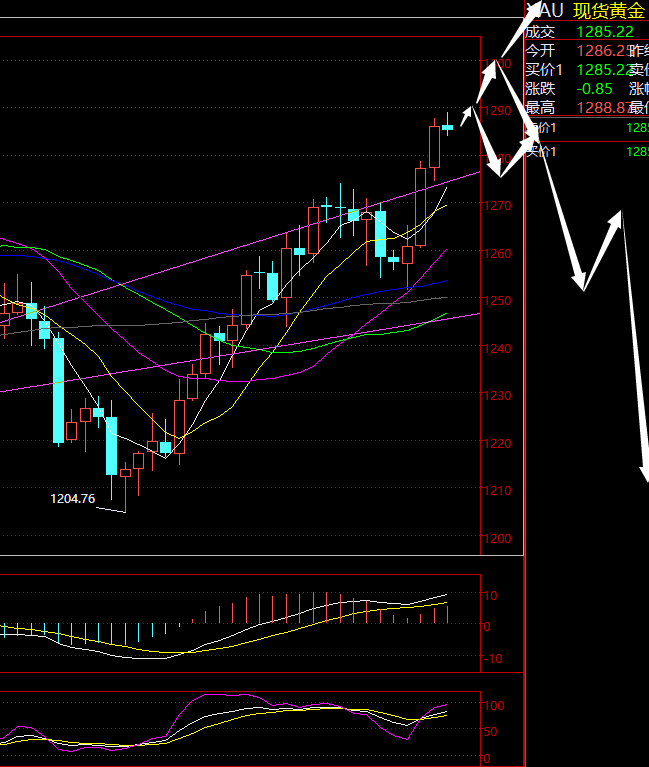649x767 pixels.
Task: Click the 买价1 label above 涨跌
Action: [544, 70]
